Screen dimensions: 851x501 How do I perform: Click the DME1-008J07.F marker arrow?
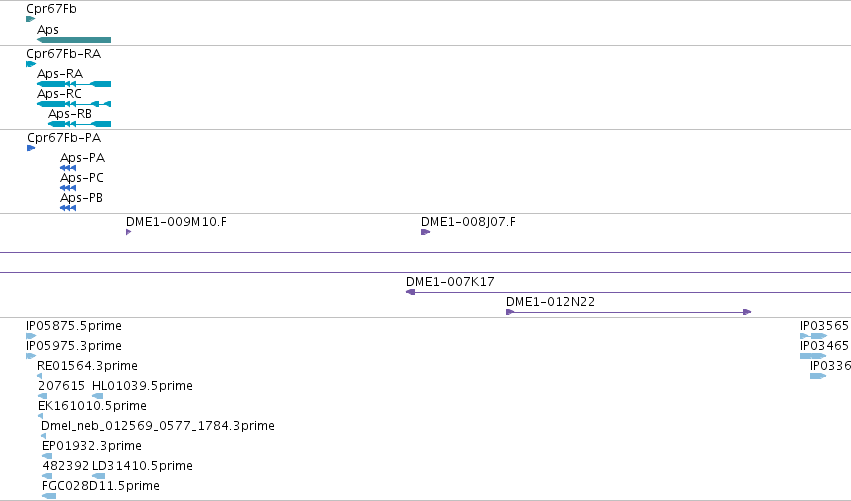[426, 232]
